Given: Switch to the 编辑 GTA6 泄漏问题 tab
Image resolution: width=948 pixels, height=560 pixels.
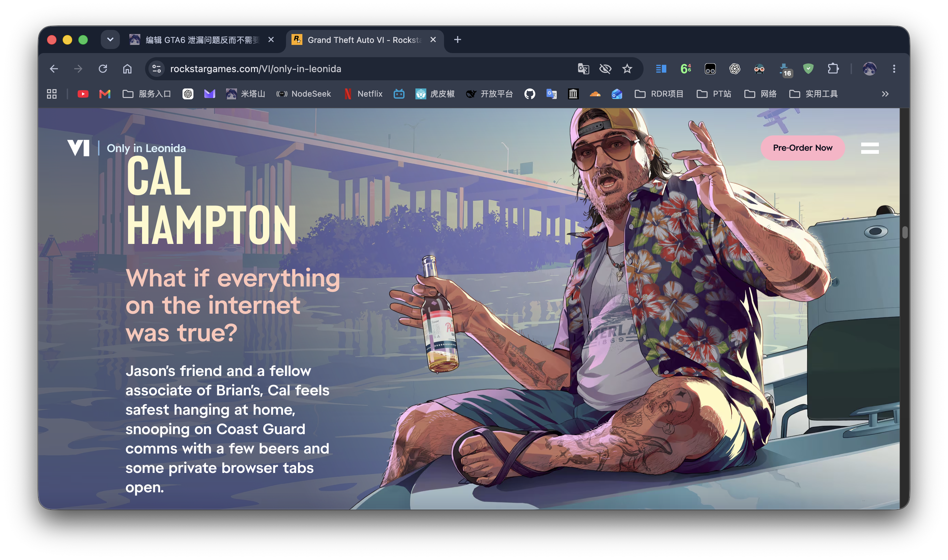Looking at the screenshot, I should 202,40.
